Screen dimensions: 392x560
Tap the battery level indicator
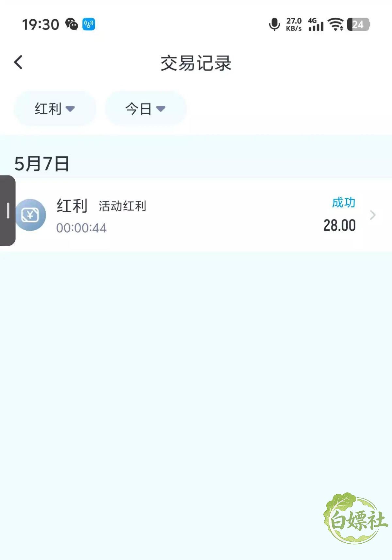click(358, 25)
